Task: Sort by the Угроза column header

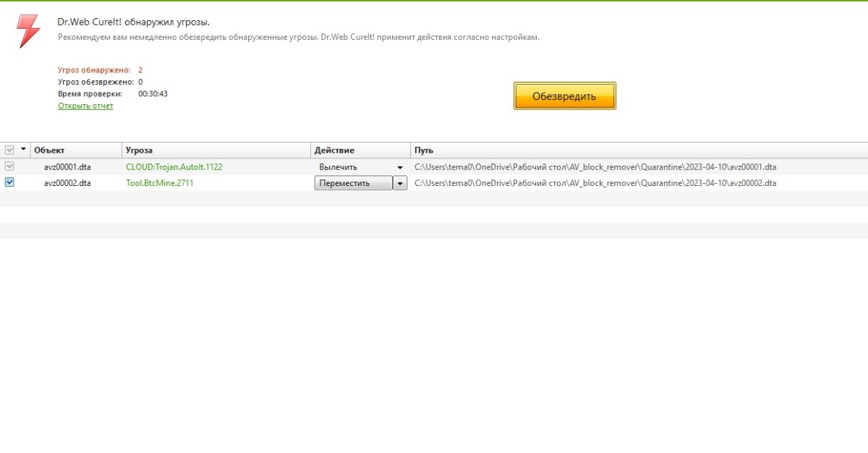Action: (216, 150)
